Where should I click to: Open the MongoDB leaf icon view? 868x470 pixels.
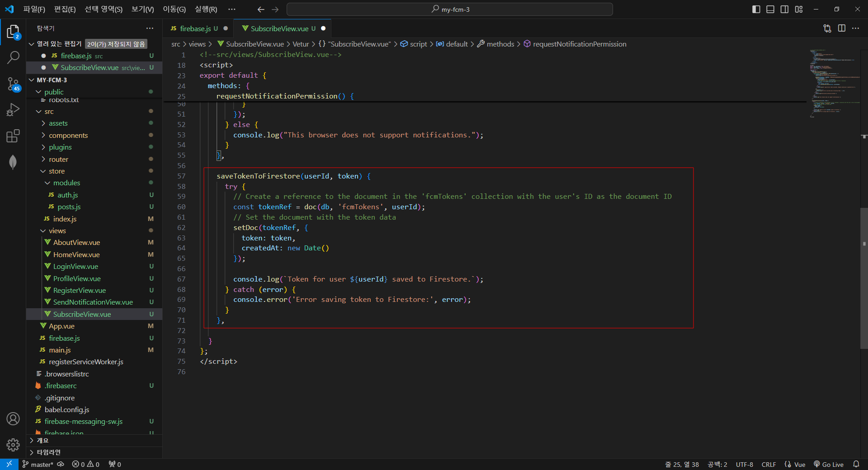[13, 162]
